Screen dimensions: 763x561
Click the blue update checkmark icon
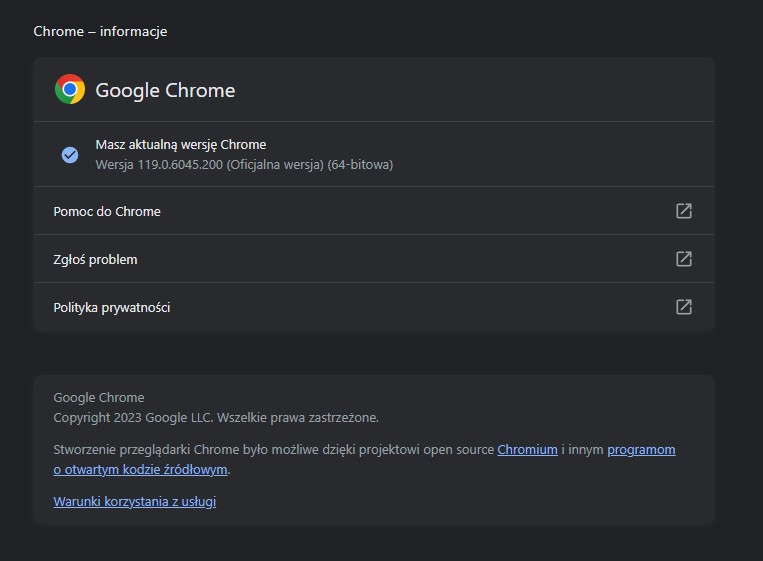point(70,154)
